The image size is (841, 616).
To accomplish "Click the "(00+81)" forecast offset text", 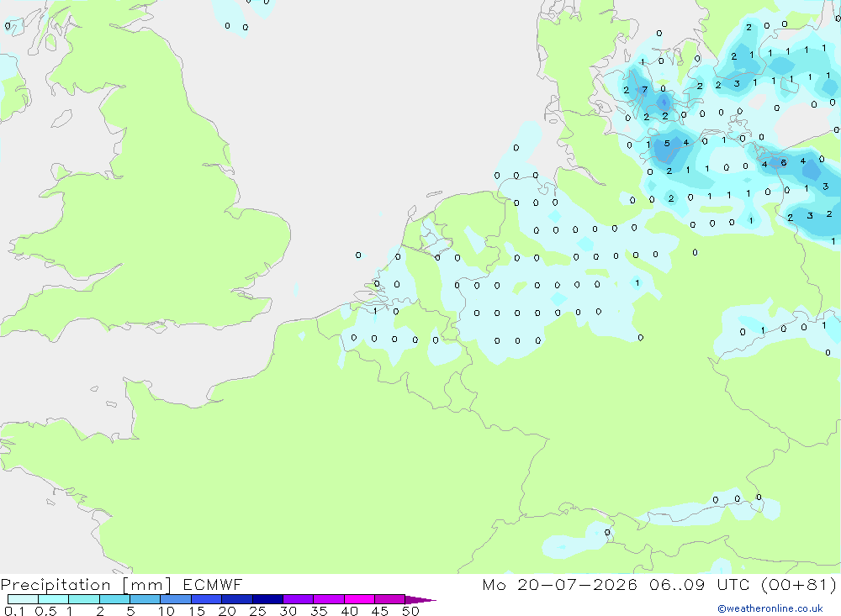I will (x=799, y=584).
